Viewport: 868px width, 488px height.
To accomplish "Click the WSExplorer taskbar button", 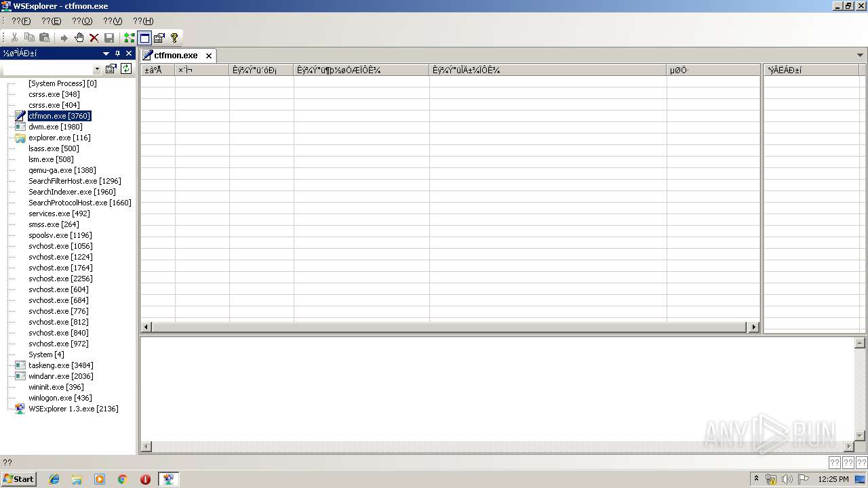I will point(168,479).
